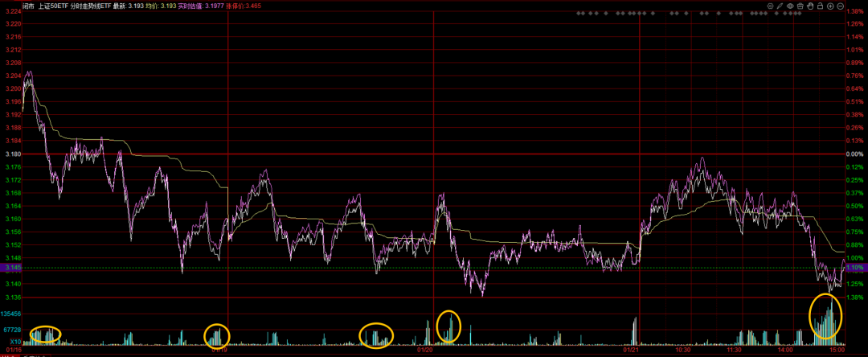Select the 01/21 date marker

[631, 350]
